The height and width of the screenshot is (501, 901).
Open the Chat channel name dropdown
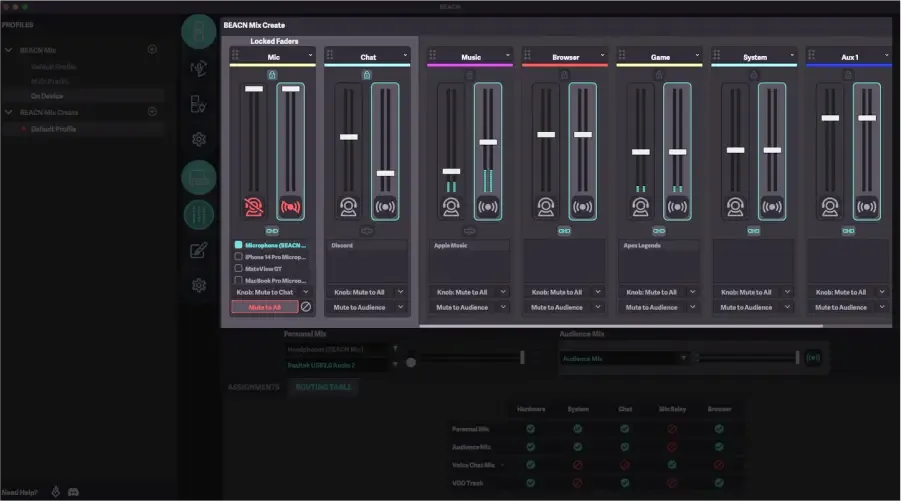pos(405,55)
